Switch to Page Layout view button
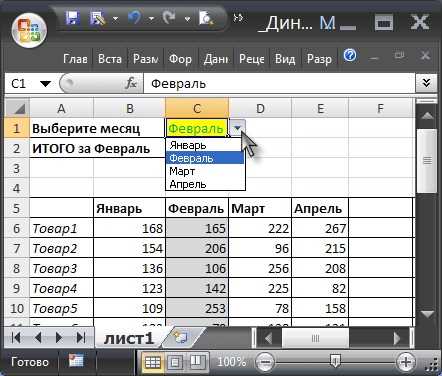 pos(175,362)
